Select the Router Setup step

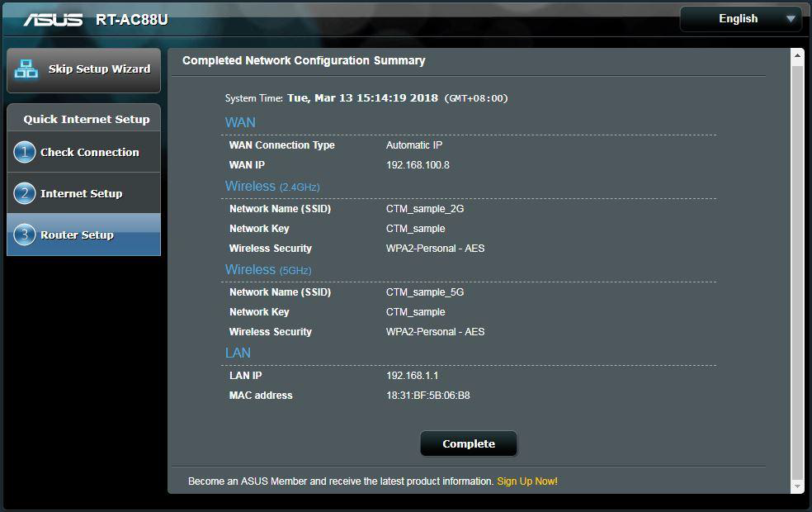point(84,235)
